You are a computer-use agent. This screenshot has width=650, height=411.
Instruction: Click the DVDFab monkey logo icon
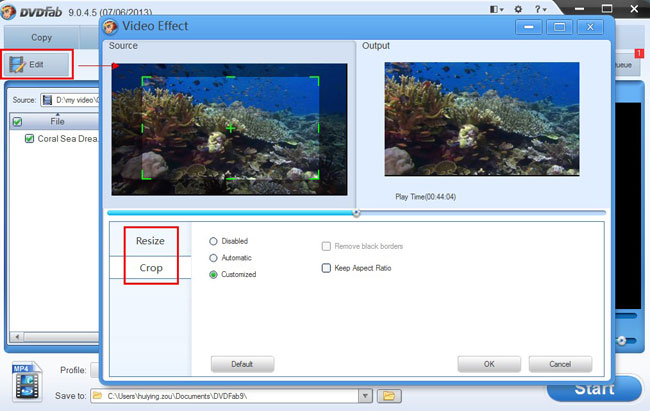point(8,12)
